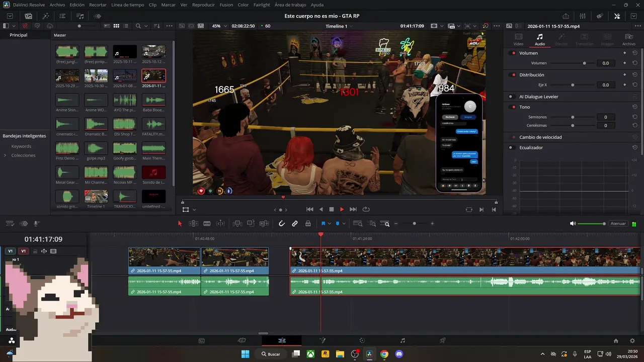The height and width of the screenshot is (362, 644).
Task: Open the media pool sort options
Action: [156, 26]
